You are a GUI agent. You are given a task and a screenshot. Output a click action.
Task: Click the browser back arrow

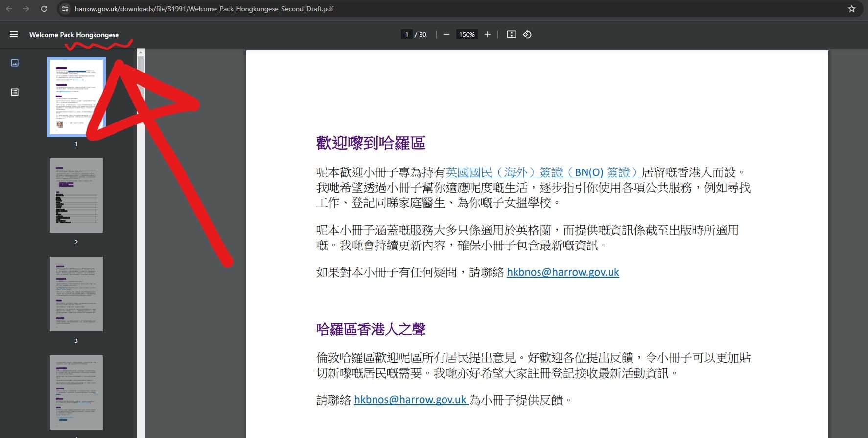tap(9, 9)
